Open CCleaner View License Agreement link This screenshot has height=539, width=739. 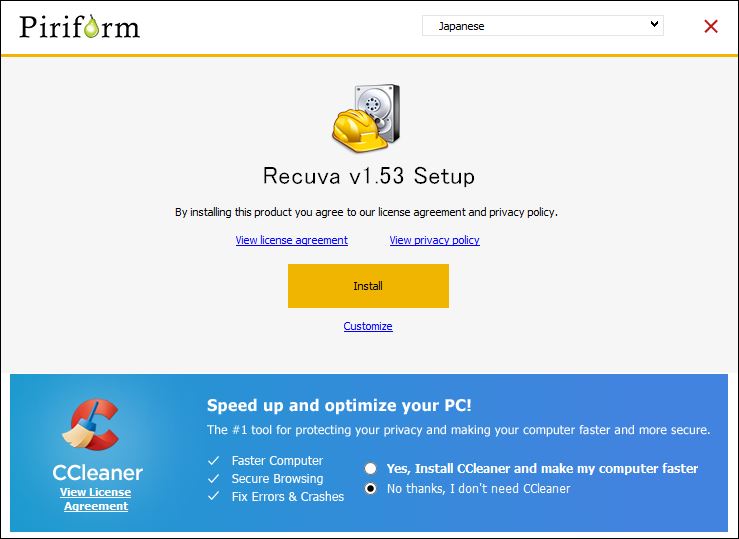(x=96, y=499)
